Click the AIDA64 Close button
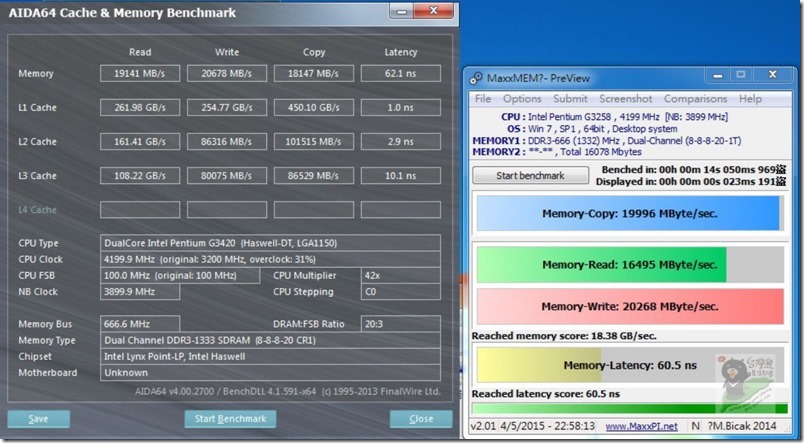The image size is (804, 443). coord(421,419)
